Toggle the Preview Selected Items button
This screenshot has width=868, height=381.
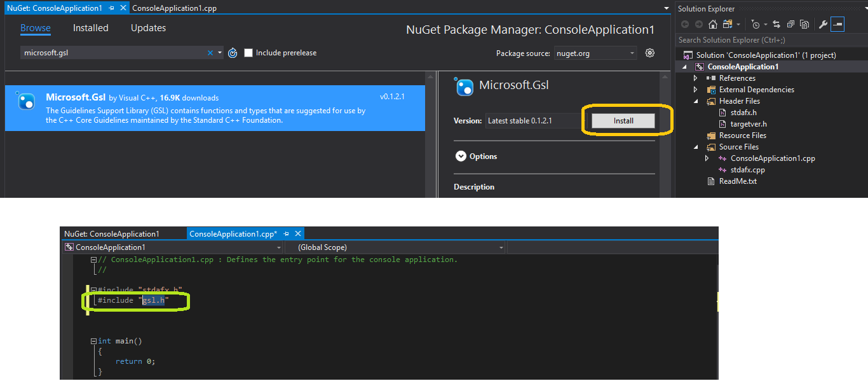pyautogui.click(x=837, y=24)
